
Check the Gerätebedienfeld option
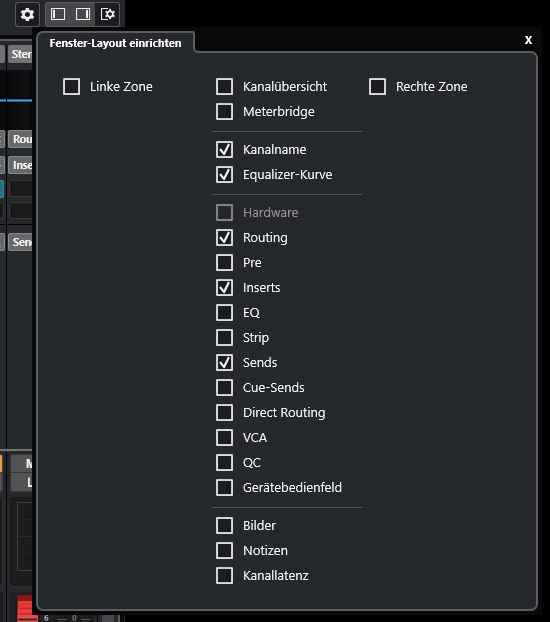point(225,488)
